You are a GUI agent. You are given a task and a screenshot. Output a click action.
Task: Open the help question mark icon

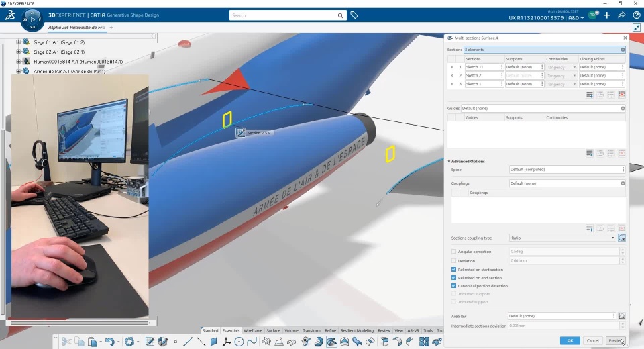pyautogui.click(x=636, y=15)
